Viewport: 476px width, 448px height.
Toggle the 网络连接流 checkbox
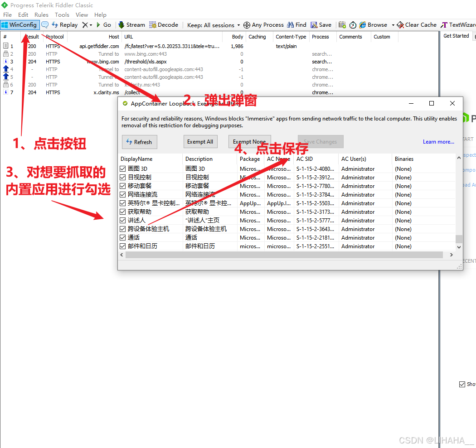tap(123, 194)
